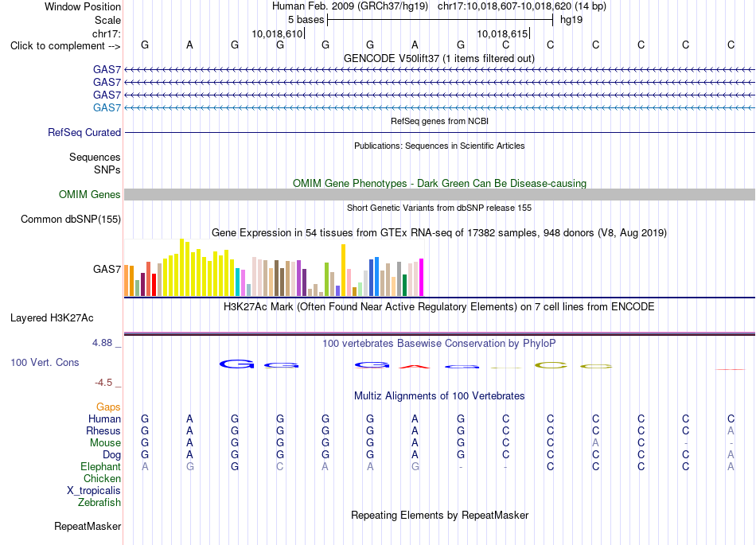Open the RefSeq Curated track label
Viewport: 756px width, 545px height.
(x=84, y=133)
